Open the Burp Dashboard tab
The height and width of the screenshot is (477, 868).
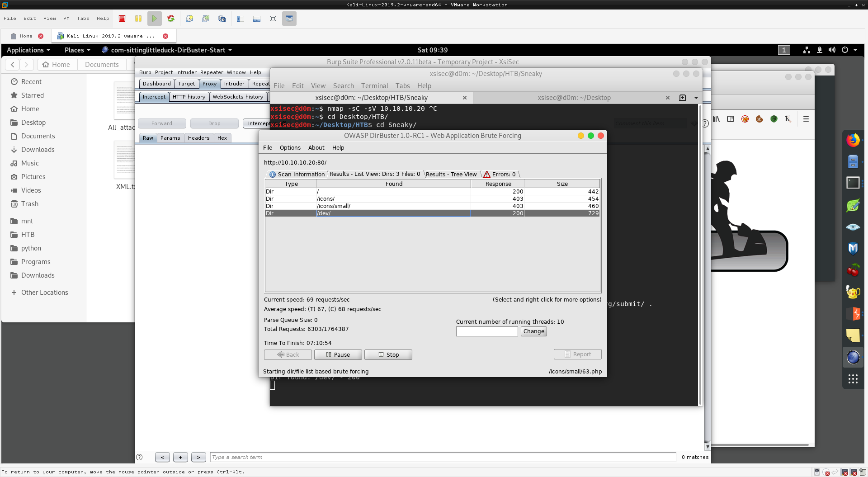coord(156,84)
